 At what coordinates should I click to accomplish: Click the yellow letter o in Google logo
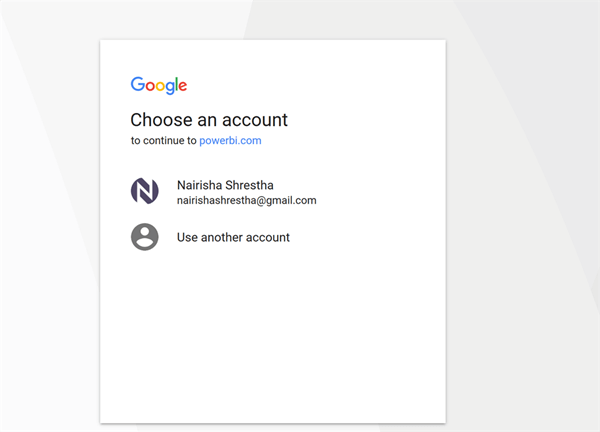[159, 86]
